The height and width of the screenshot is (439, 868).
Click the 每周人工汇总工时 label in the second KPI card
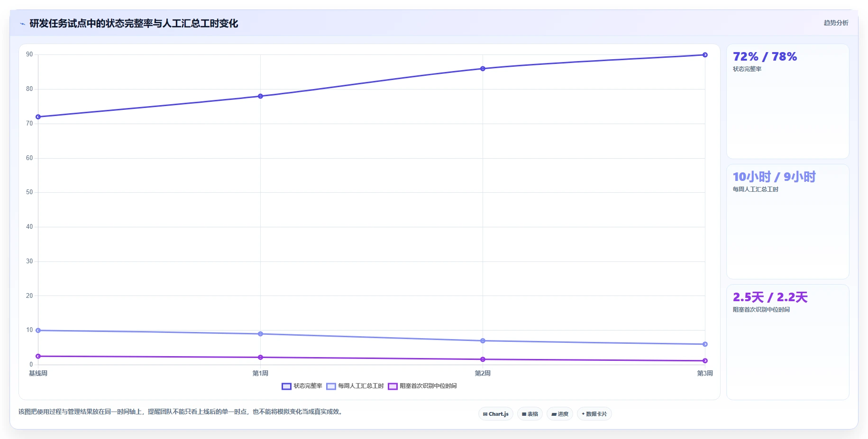pyautogui.click(x=756, y=189)
